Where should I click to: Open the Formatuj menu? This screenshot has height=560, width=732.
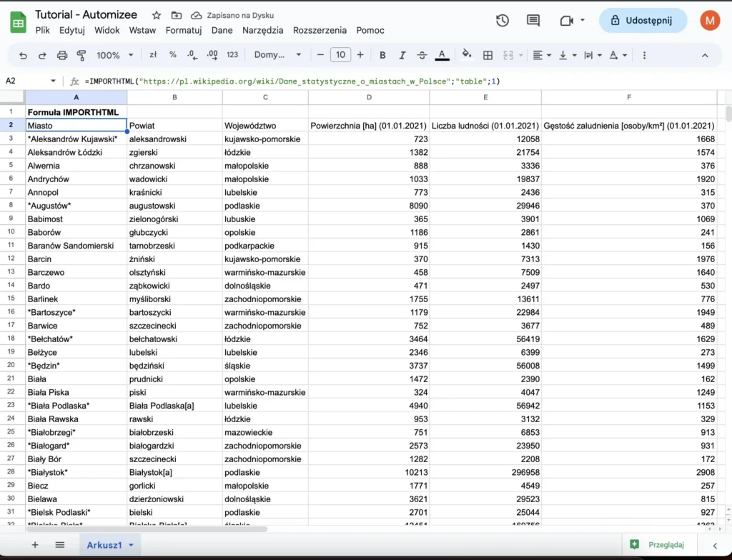(184, 30)
